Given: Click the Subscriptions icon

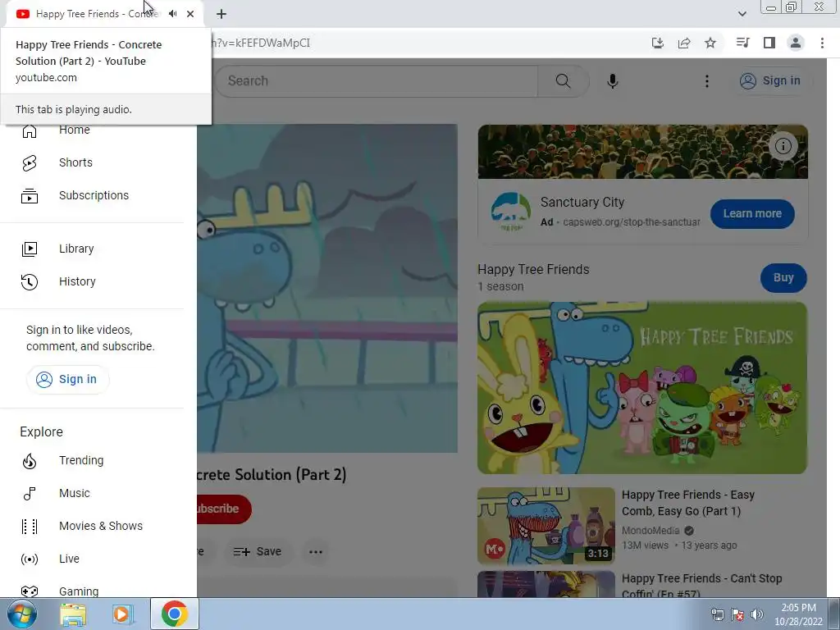Looking at the screenshot, I should pyautogui.click(x=30, y=195).
